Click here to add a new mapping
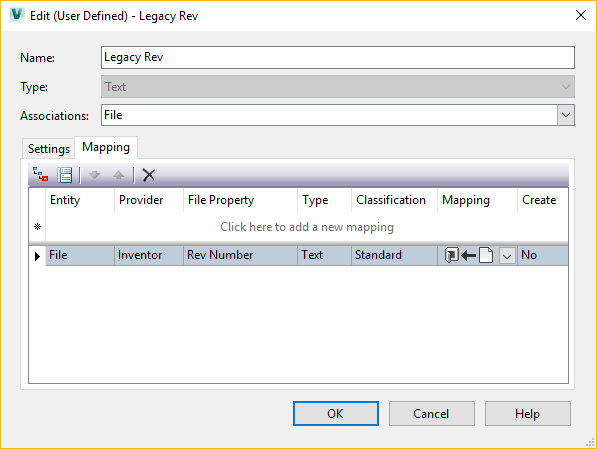 click(x=307, y=227)
